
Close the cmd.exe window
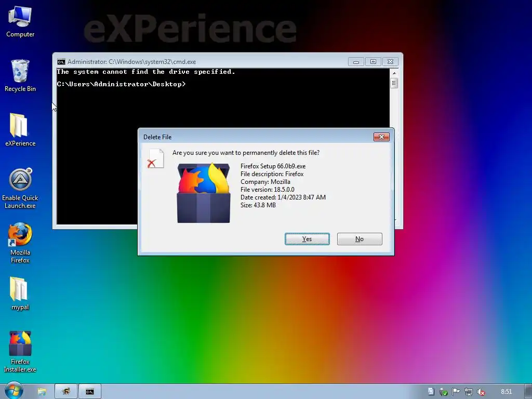(391, 62)
